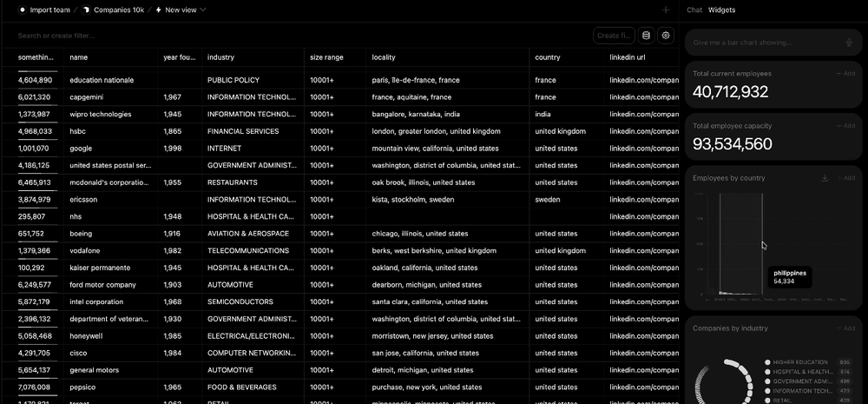Click the lightning bolt view icon

tap(158, 10)
